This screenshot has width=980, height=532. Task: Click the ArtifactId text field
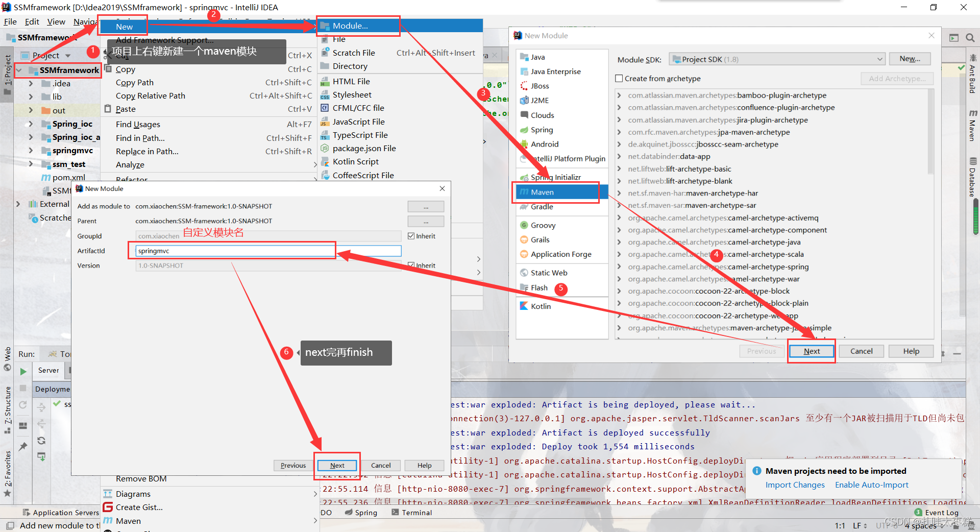tap(268, 251)
